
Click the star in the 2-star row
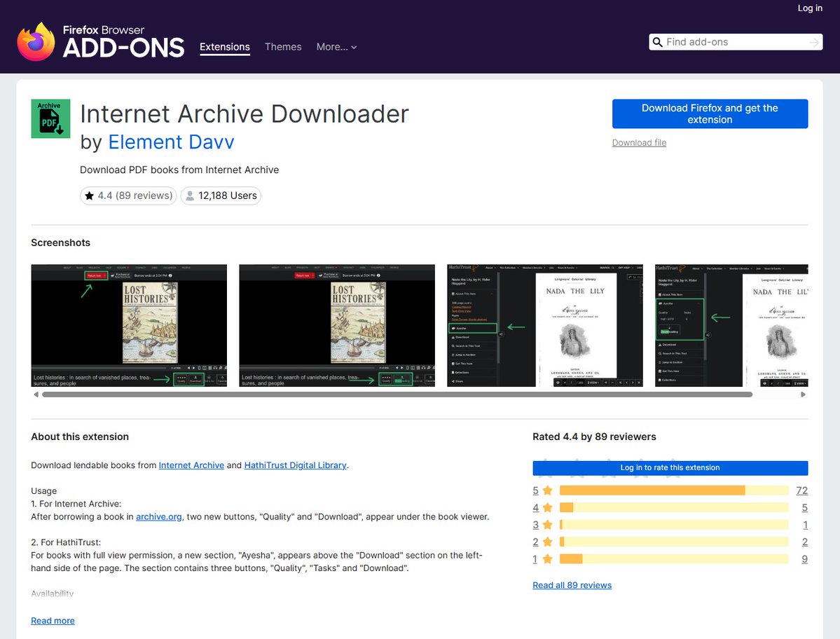547,542
